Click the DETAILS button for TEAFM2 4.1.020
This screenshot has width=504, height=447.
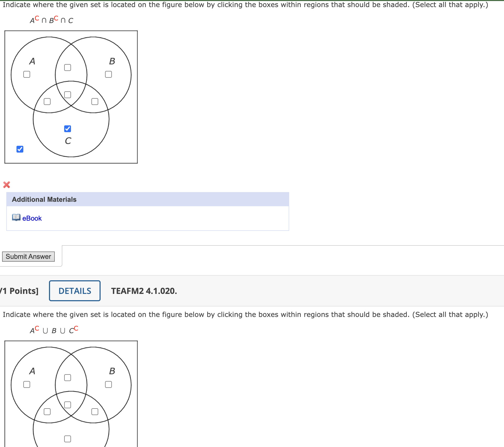click(74, 290)
